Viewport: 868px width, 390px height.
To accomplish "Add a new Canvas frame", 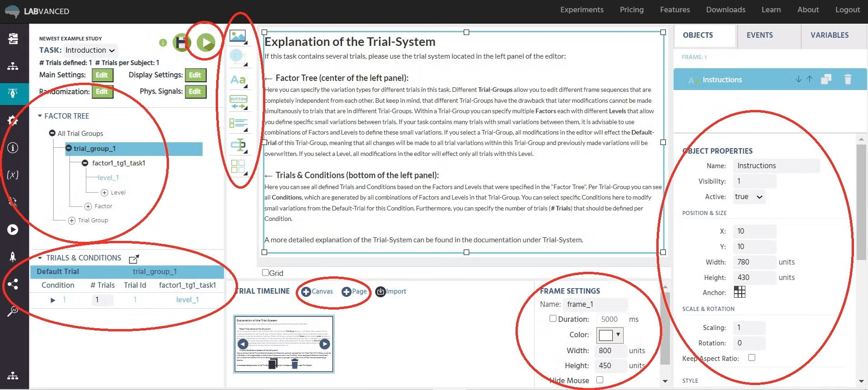I will point(317,291).
